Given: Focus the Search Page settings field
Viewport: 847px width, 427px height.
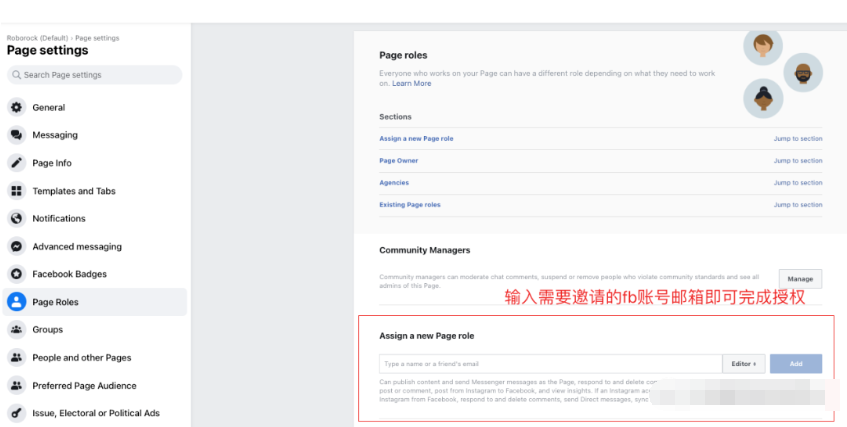Looking at the screenshot, I should 95,75.
